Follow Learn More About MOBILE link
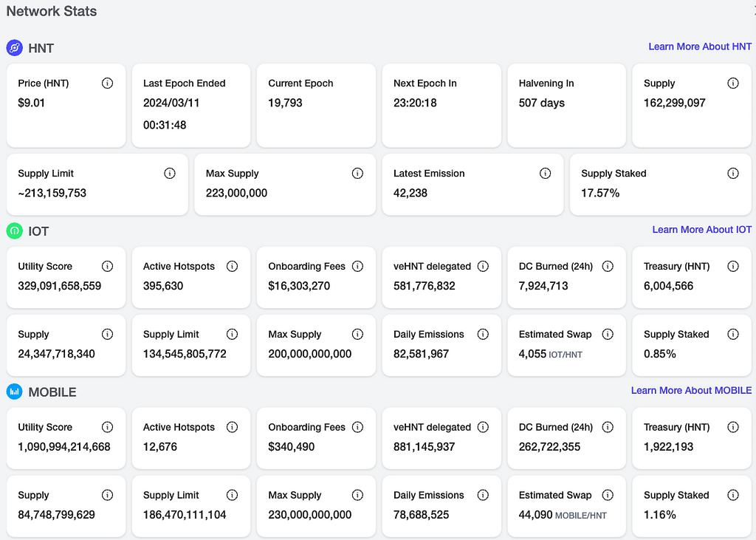This screenshot has width=756, height=540. (691, 390)
